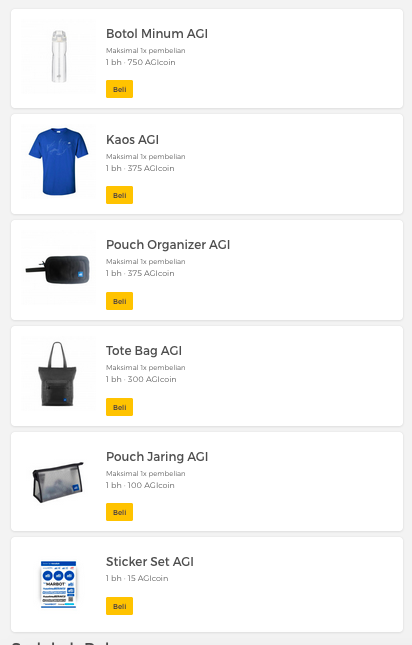Open the mesh pouch product image
This screenshot has height=645, width=412.
(59, 482)
